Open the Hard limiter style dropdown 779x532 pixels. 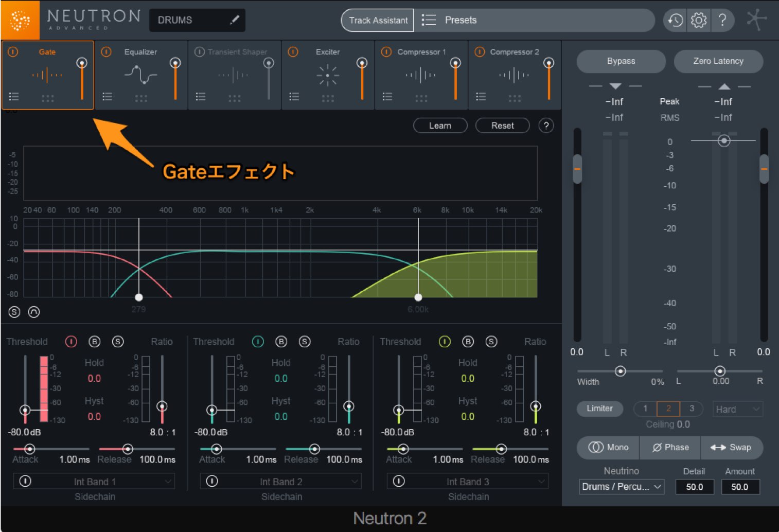[x=737, y=409]
